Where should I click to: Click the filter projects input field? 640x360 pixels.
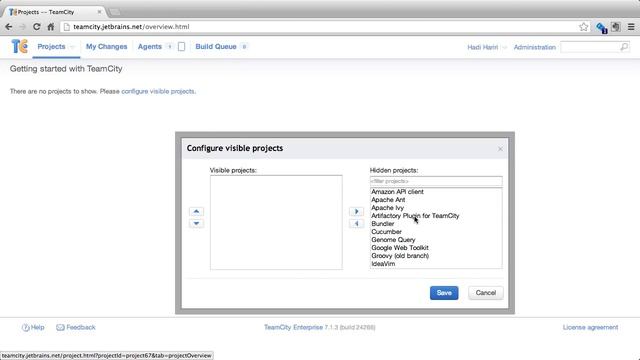coord(436,181)
